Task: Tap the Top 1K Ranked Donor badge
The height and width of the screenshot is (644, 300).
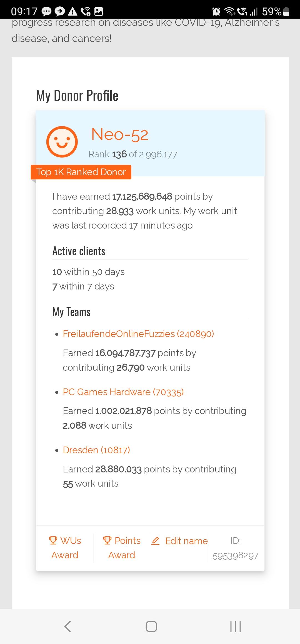Action: (x=81, y=172)
